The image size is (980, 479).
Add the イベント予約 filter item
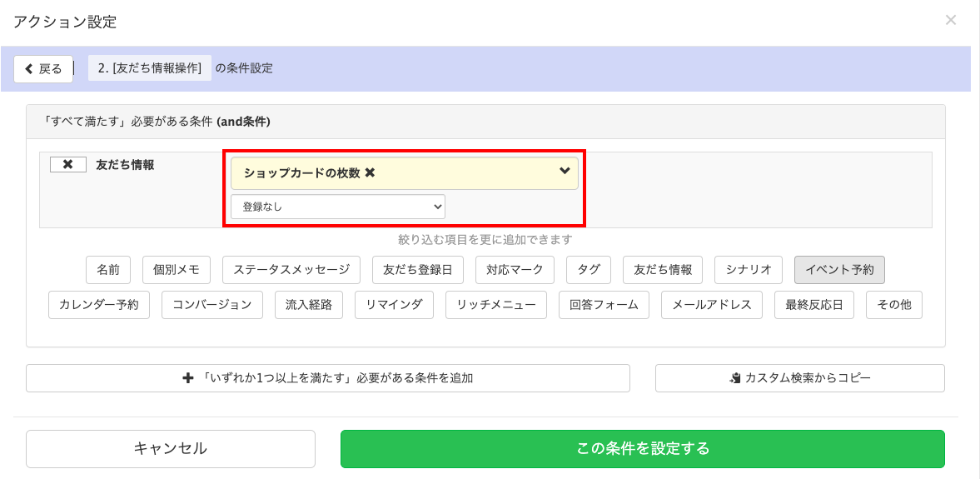click(x=839, y=270)
